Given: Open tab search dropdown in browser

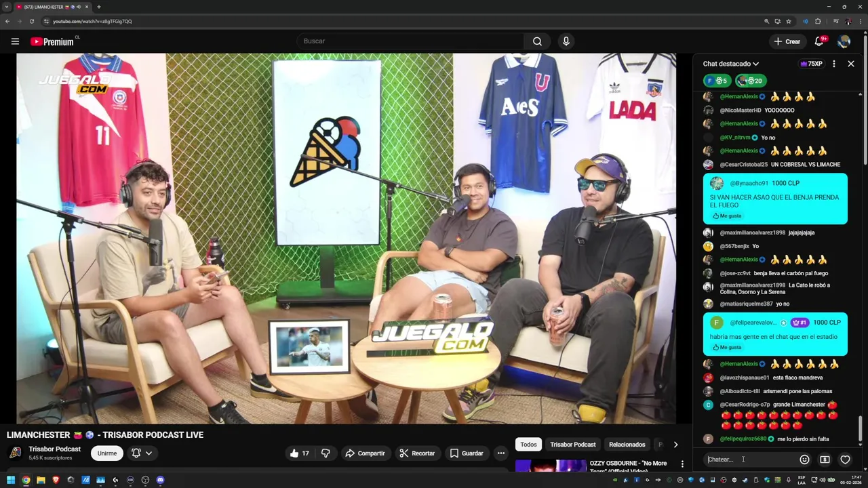Looking at the screenshot, I should tap(7, 7).
